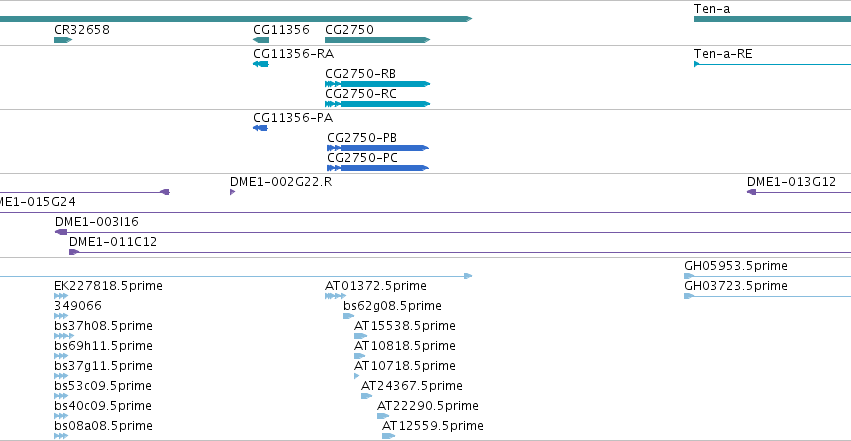Select the AT01372.5prime EST arrows
Viewport: 851px width, 441px height.
[x=335, y=296]
